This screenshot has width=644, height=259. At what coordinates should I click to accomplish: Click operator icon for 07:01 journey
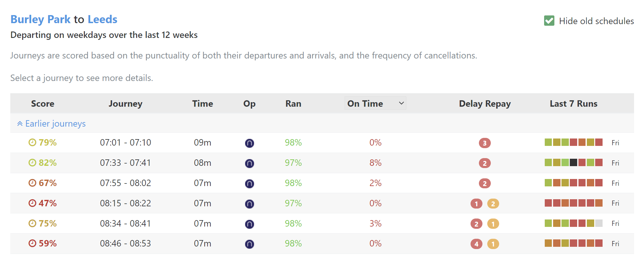point(249,143)
